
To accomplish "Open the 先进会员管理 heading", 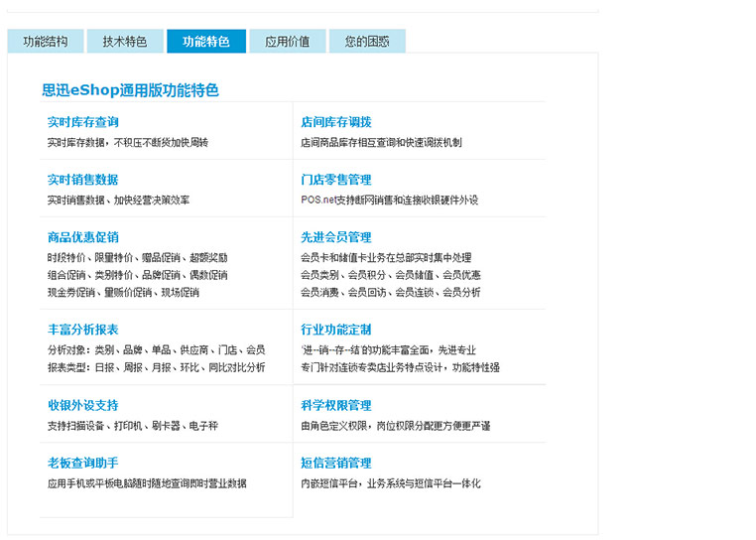I will 336,237.
